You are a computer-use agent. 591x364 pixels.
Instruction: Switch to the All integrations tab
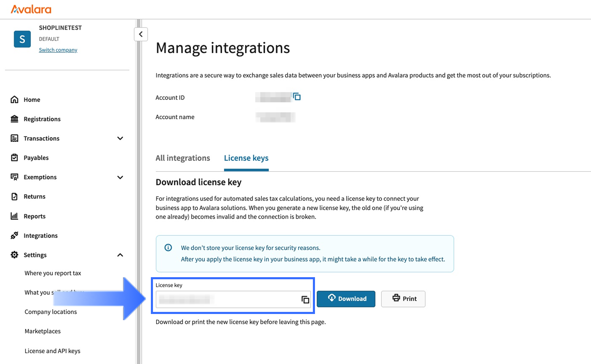pyautogui.click(x=183, y=158)
